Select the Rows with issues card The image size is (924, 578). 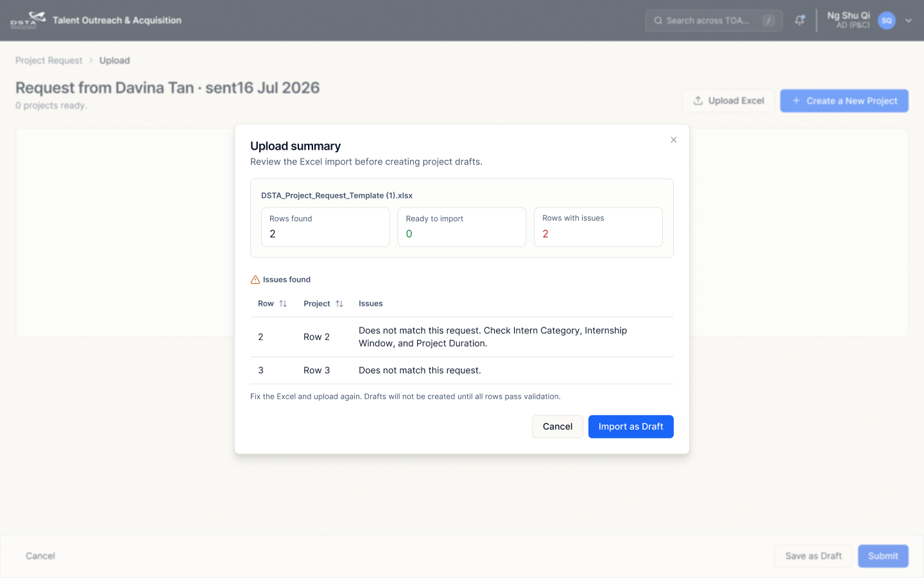point(598,227)
